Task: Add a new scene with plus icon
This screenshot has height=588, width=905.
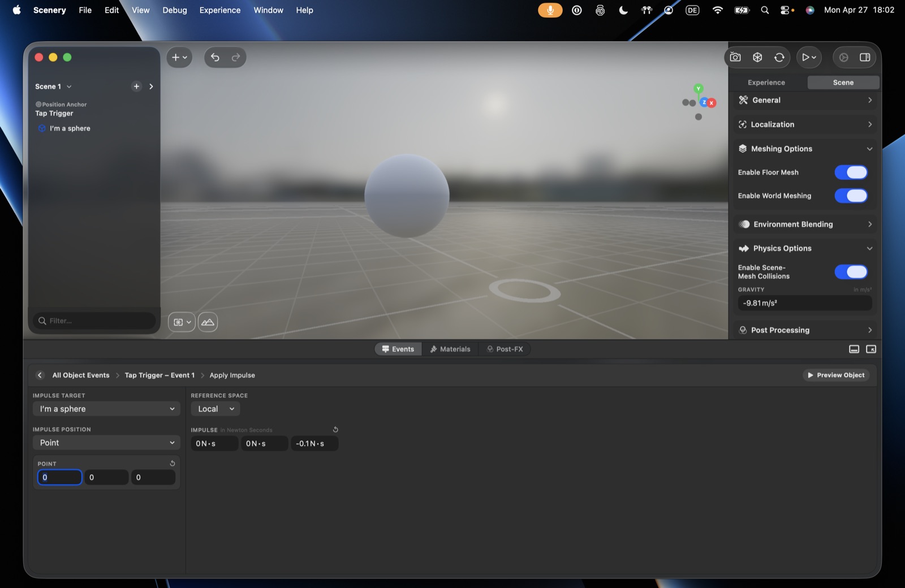Action: click(x=136, y=87)
